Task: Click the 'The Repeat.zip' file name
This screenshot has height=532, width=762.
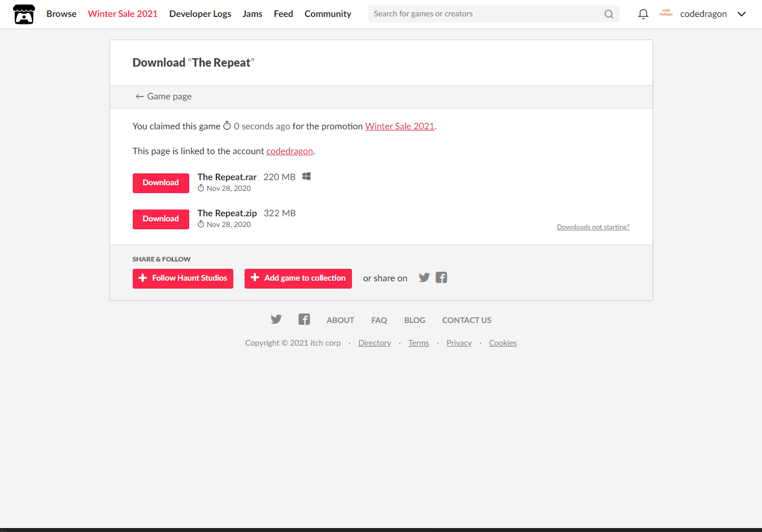Action: coord(227,213)
